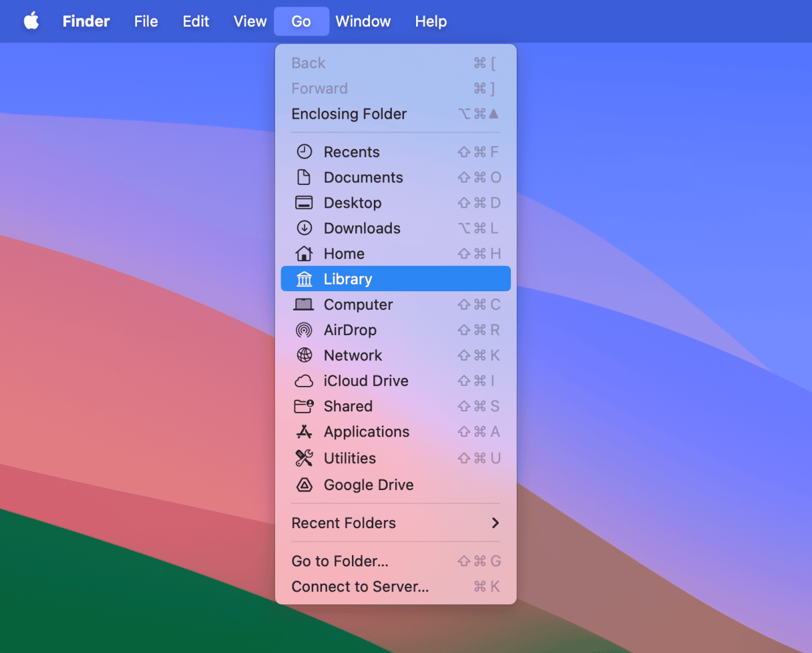Open the File menu
Screen dimensions: 812x653
point(146,21)
